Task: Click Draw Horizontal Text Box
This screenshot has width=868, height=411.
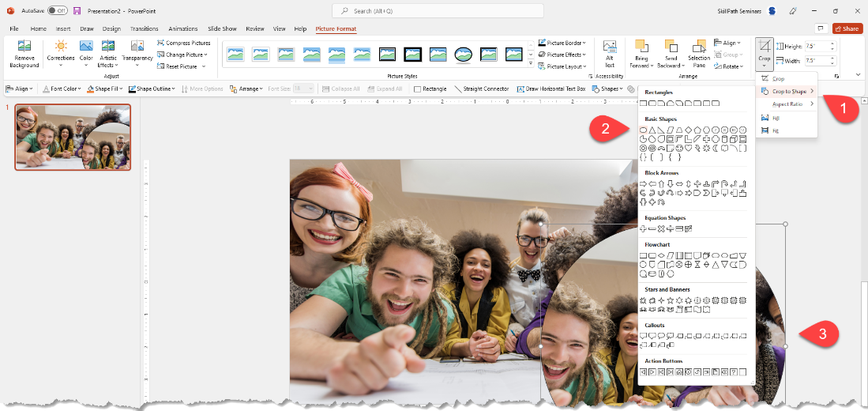Action: click(551, 89)
